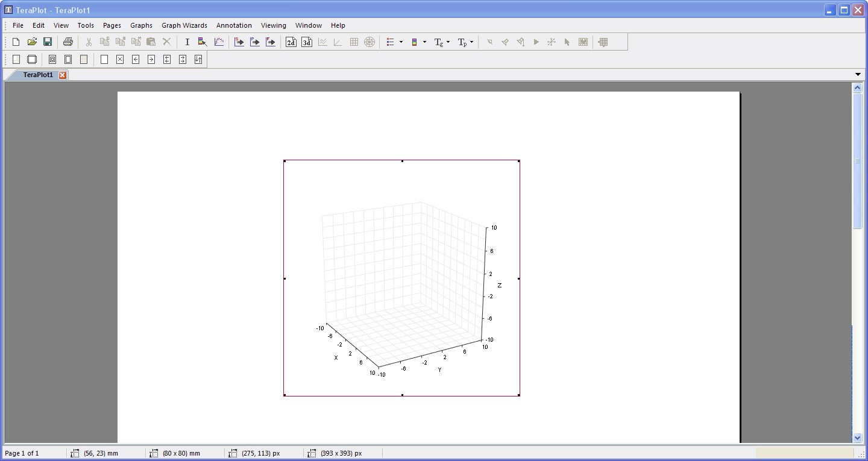Click the New document icon
Viewport: 868px width, 461px height.
[x=16, y=42]
